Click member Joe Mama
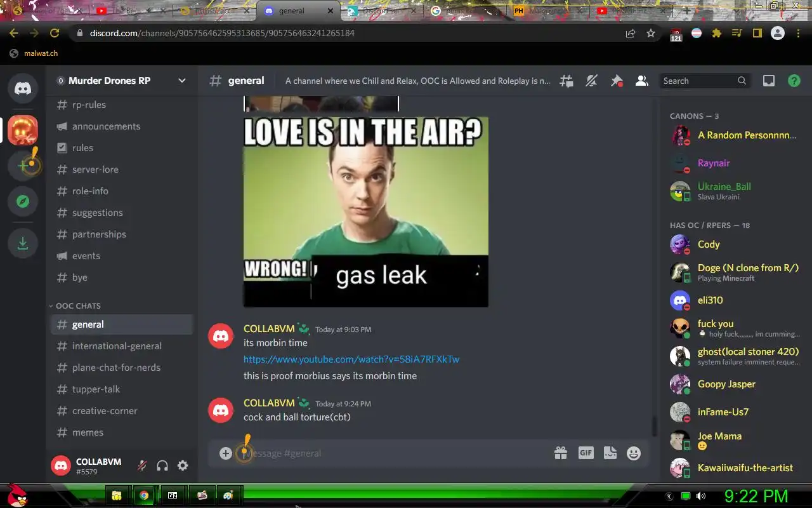Image resolution: width=812 pixels, height=508 pixels. click(x=732, y=440)
